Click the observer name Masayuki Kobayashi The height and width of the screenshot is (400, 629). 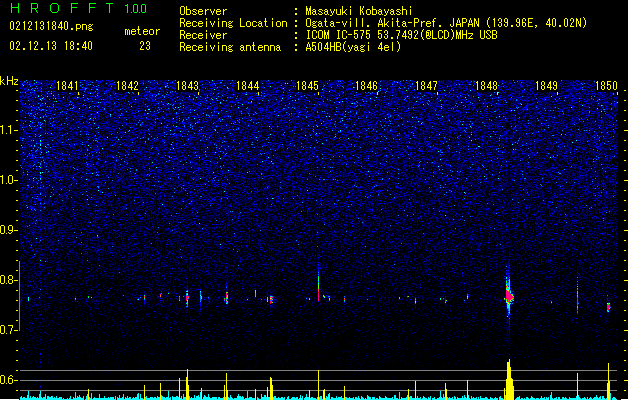point(359,11)
